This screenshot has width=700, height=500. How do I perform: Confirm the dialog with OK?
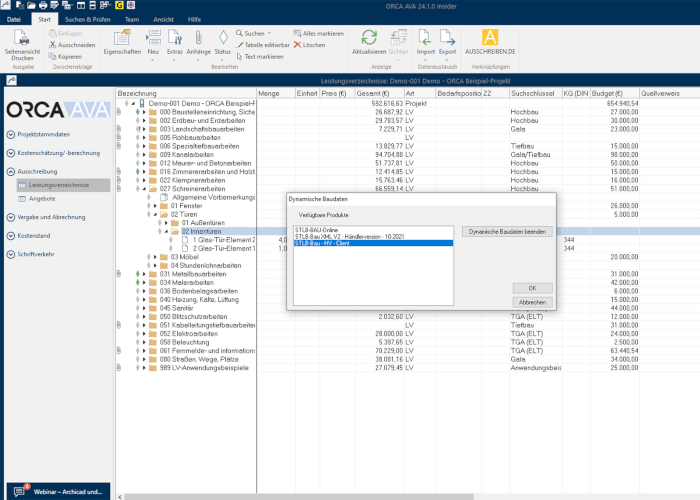click(x=533, y=288)
